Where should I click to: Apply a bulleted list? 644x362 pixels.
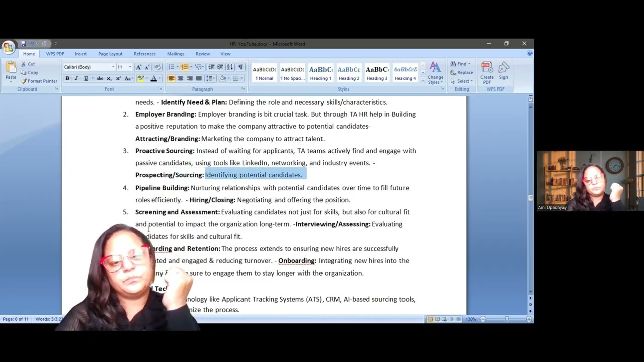(x=172, y=67)
